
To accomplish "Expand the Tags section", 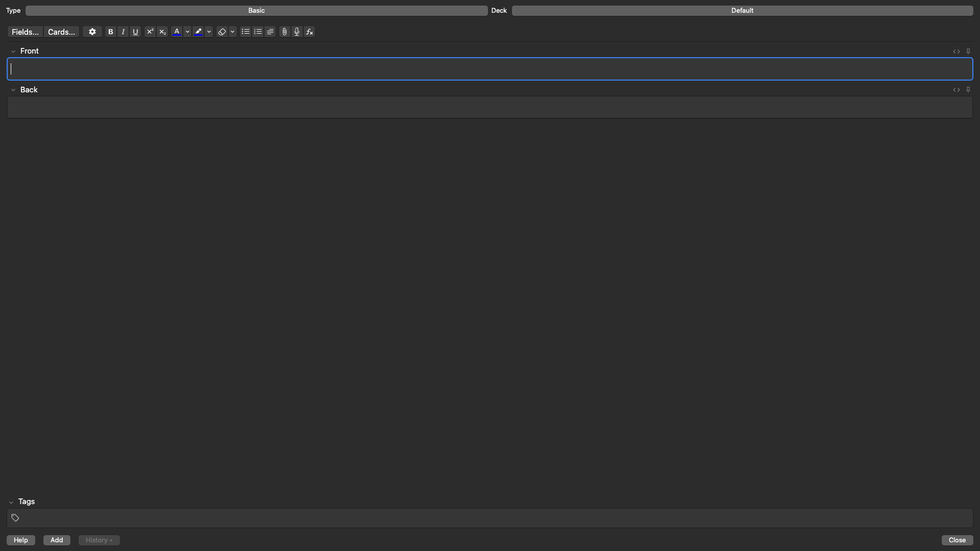I will click(x=11, y=501).
